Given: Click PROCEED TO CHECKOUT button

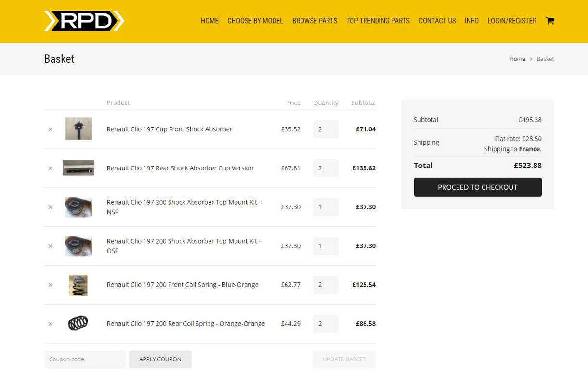Looking at the screenshot, I should click(477, 187).
